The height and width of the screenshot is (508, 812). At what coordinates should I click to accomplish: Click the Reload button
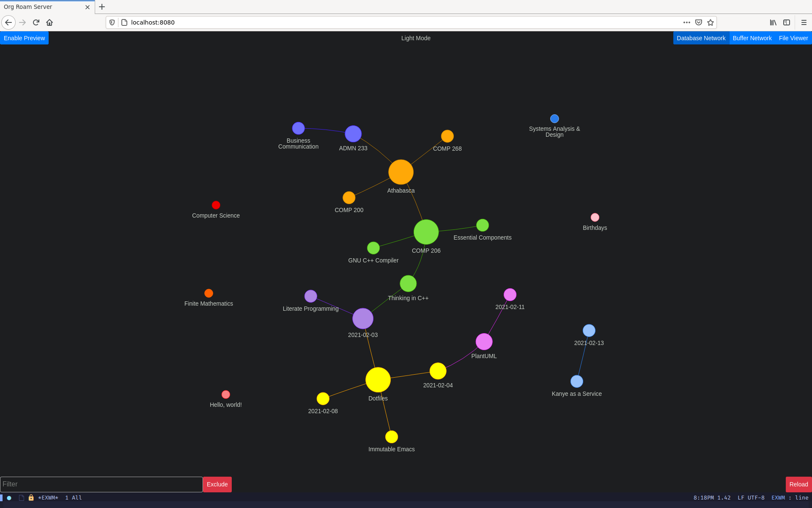798,484
